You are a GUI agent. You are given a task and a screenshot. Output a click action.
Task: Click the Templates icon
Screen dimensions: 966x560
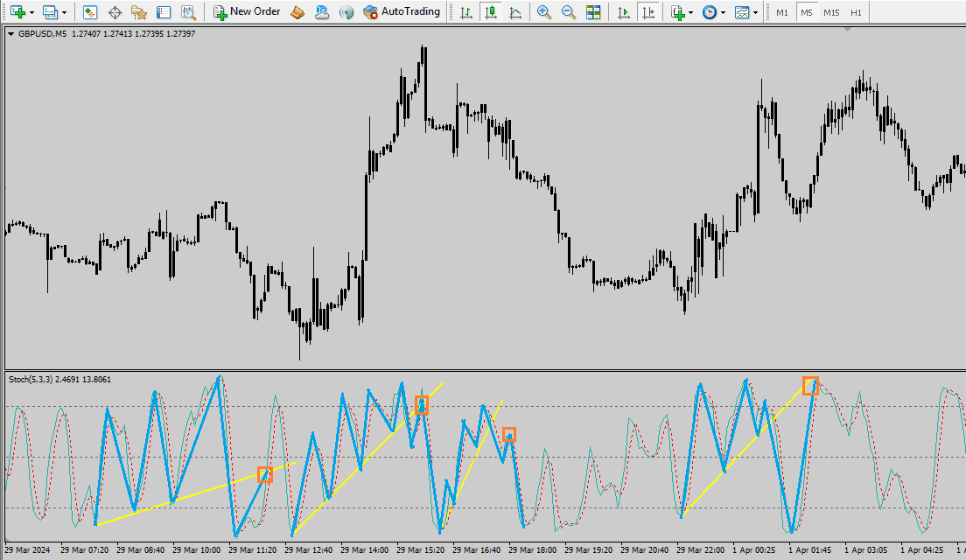[742, 12]
